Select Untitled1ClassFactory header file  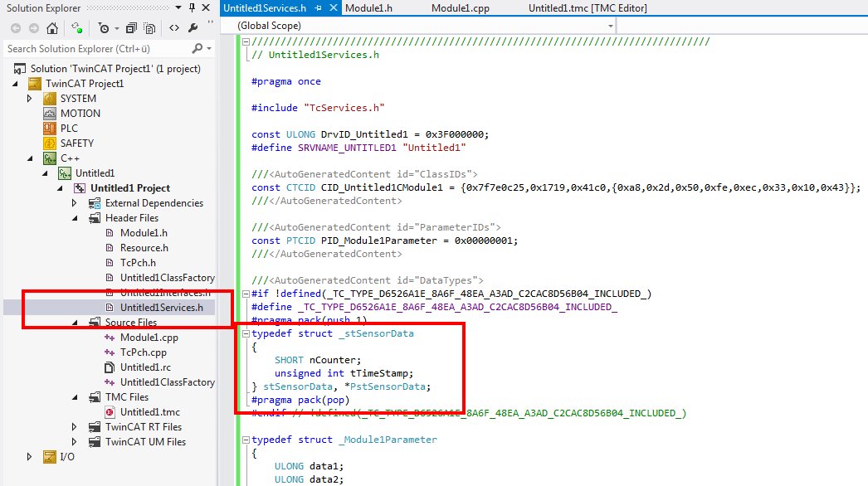tap(167, 278)
